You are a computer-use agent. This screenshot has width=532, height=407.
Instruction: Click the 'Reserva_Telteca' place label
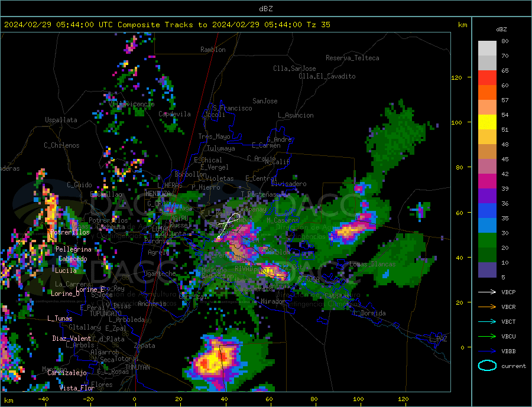pyautogui.click(x=352, y=58)
